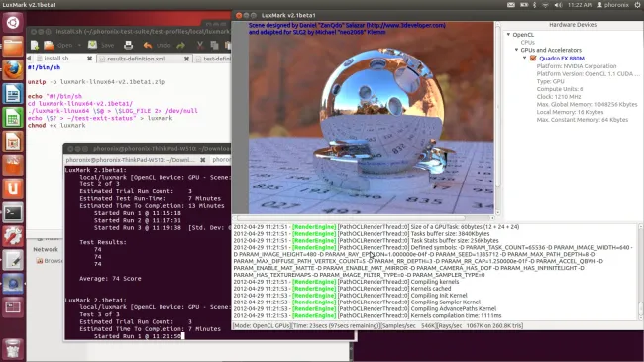Click gedit tab scroll-left arrow
This screenshot has height=362, width=644.
coord(29,59)
